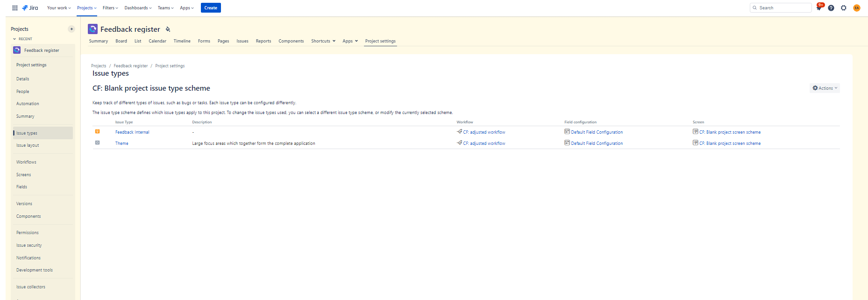Switch to the Board tab

coord(121,41)
